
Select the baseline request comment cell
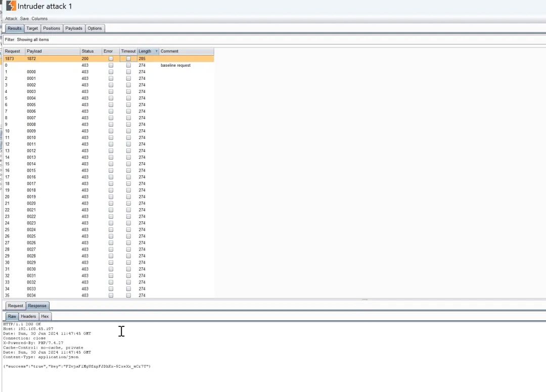(175, 65)
